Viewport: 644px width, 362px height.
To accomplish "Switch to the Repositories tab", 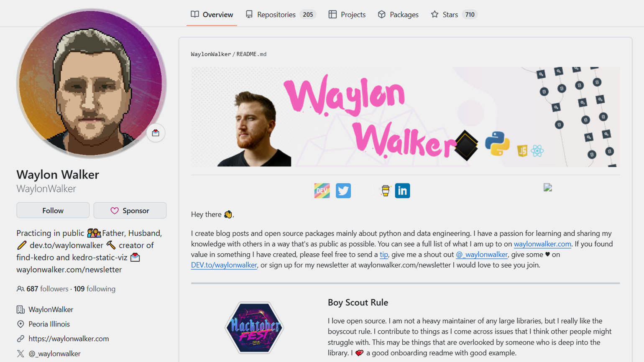I will pos(281,15).
